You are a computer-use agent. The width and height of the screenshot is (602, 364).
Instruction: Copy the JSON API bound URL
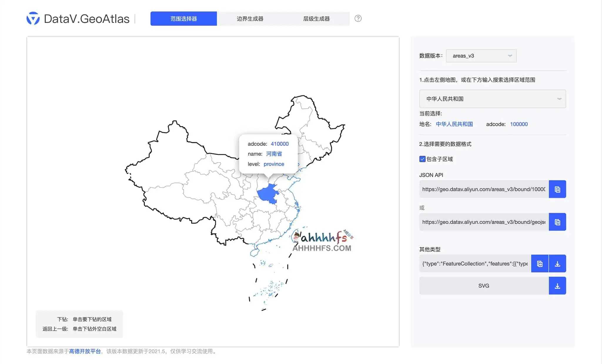coord(557,189)
